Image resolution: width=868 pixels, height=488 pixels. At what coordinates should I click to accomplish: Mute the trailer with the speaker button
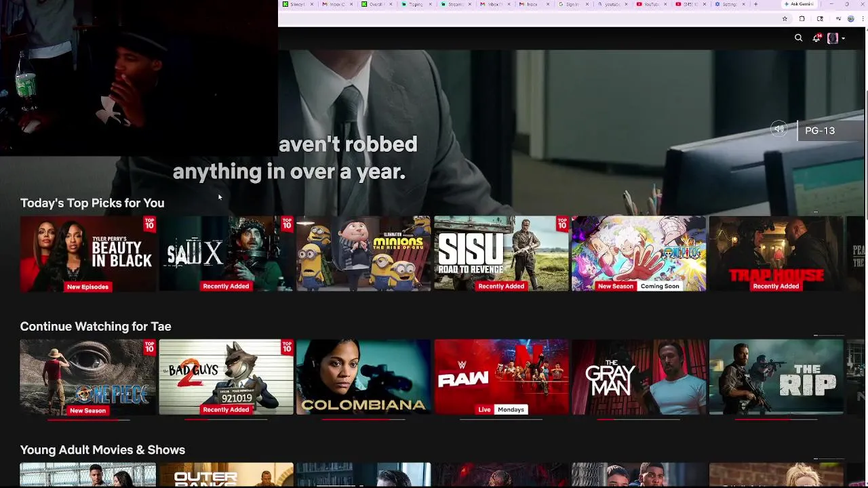(x=779, y=129)
